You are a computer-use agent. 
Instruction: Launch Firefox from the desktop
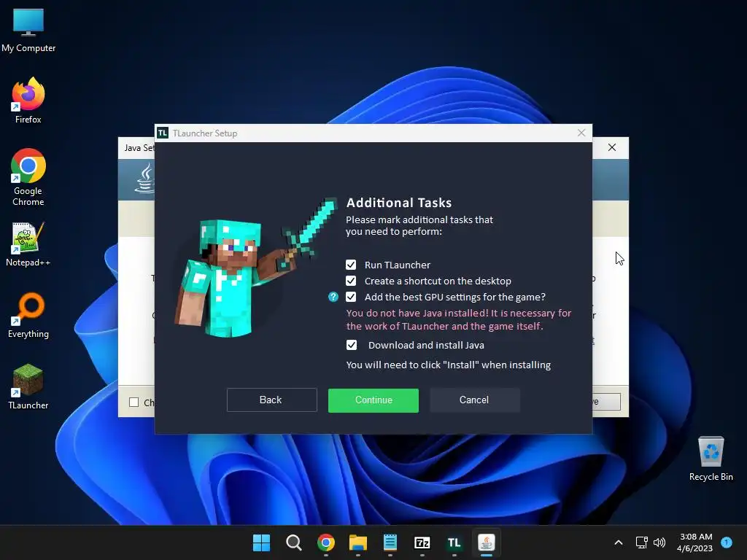(x=28, y=101)
